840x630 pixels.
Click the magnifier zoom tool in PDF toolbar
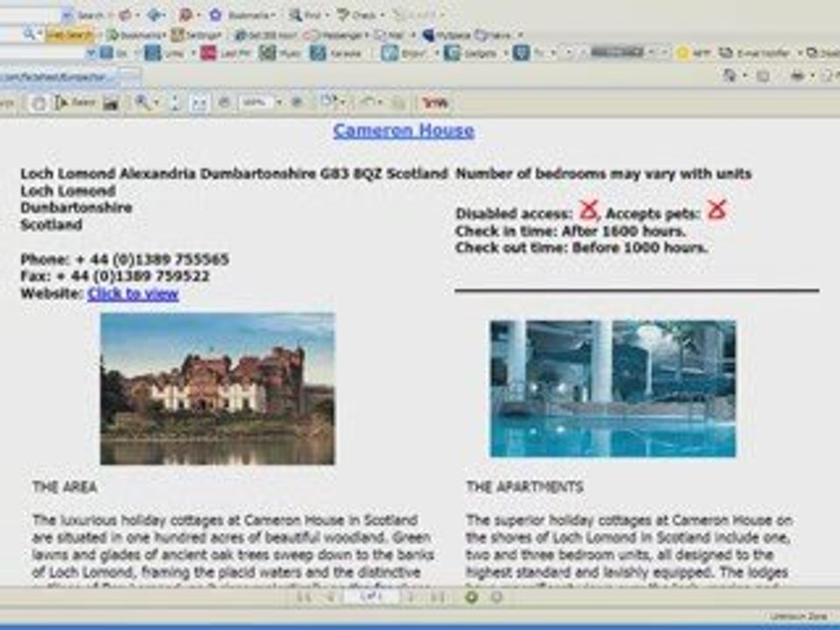pyautogui.click(x=143, y=101)
